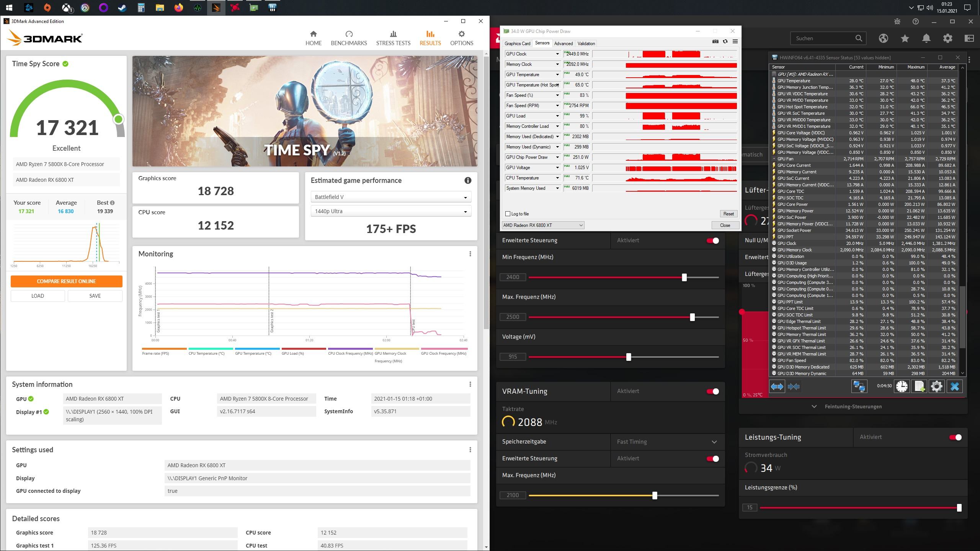This screenshot has width=980, height=551.
Task: Switch to the Validation tab in GPU-Z
Action: pyautogui.click(x=586, y=44)
